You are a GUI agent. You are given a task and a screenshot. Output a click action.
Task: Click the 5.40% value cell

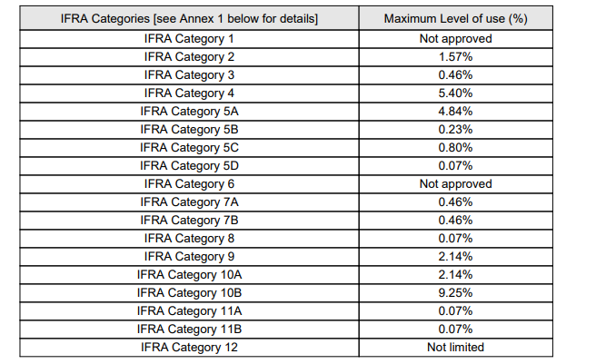[455, 93]
